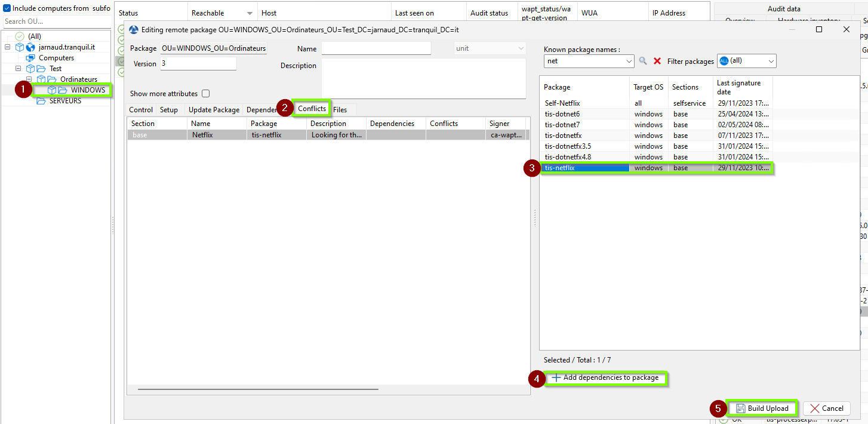Click the Audit status column header

click(x=492, y=13)
